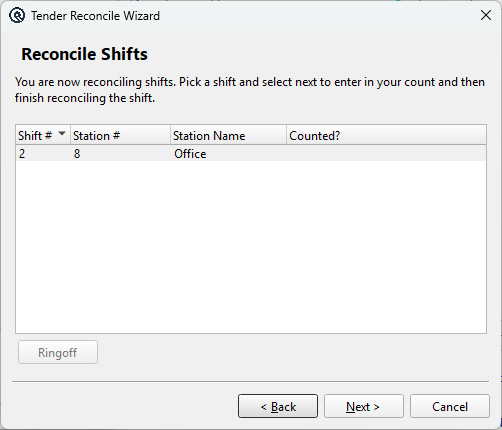502x430 pixels.
Task: Click the Counted? column header
Action: click(x=386, y=135)
